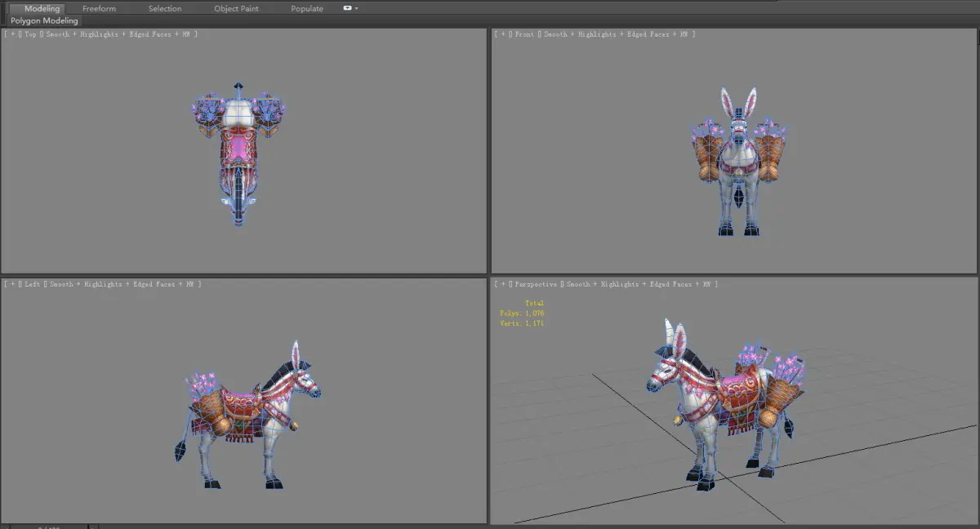This screenshot has height=529, width=980.
Task: Click the yellow Total statistics heading
Action: [534, 303]
